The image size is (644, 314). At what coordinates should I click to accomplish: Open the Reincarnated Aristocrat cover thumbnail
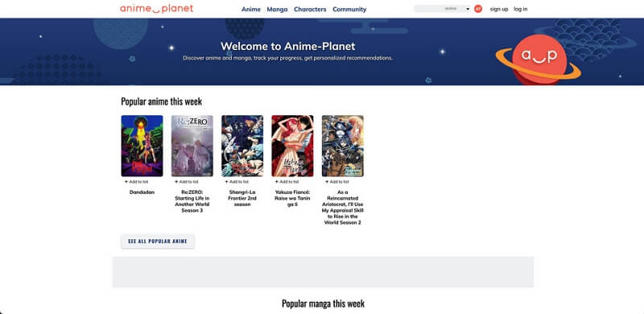pos(343,146)
